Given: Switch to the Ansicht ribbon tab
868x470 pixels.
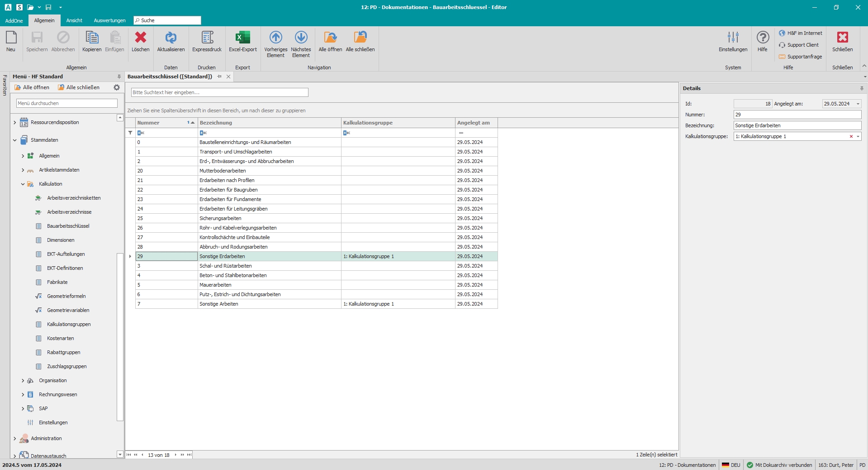Looking at the screenshot, I should 74,20.
